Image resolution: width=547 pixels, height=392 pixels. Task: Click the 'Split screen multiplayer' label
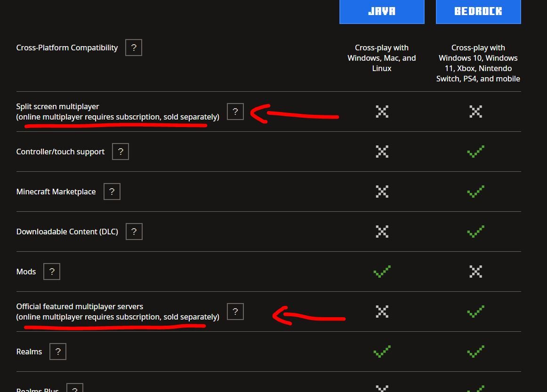tap(57, 106)
